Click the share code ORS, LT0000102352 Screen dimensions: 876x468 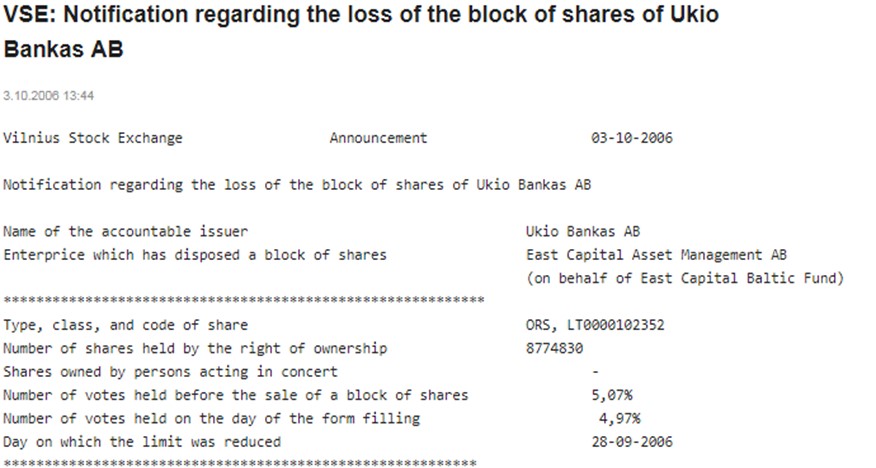595,325
